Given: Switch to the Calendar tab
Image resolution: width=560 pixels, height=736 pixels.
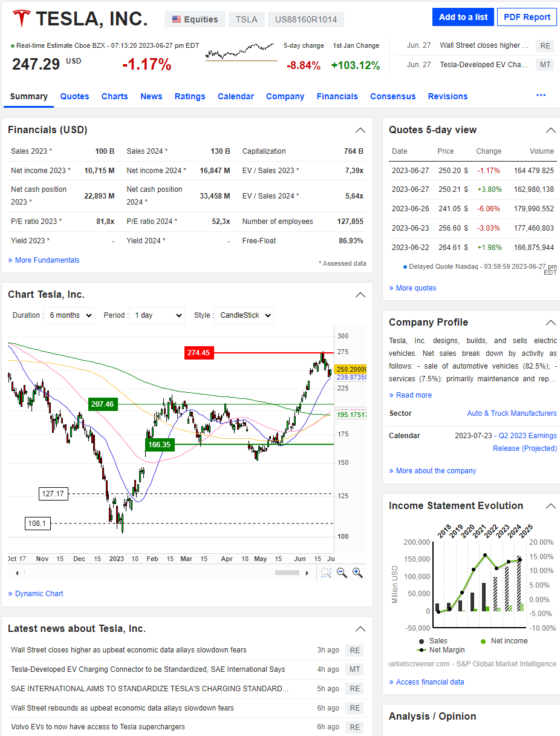Looking at the screenshot, I should tap(236, 96).
